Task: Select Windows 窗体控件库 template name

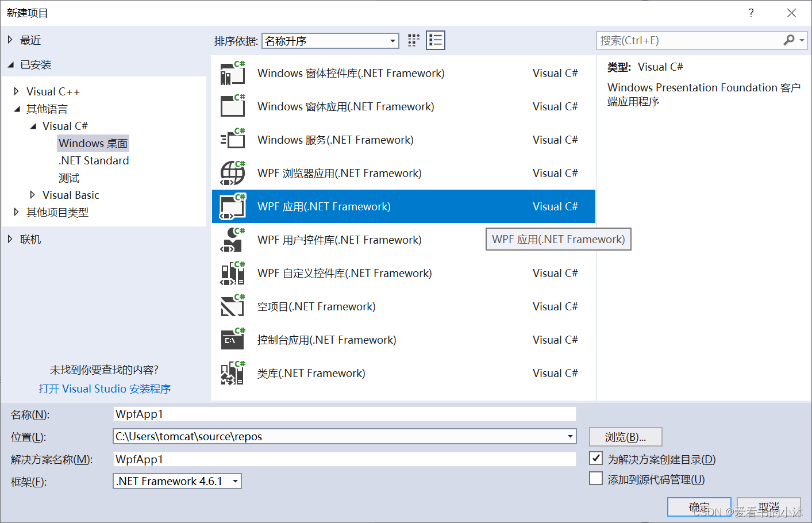Action: pos(351,74)
